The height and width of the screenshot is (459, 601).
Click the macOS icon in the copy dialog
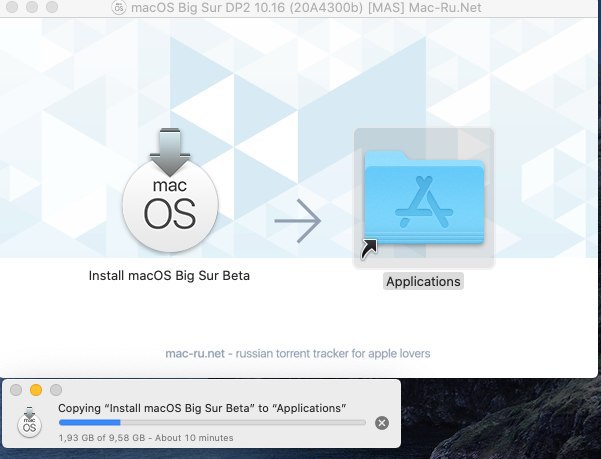[29, 422]
